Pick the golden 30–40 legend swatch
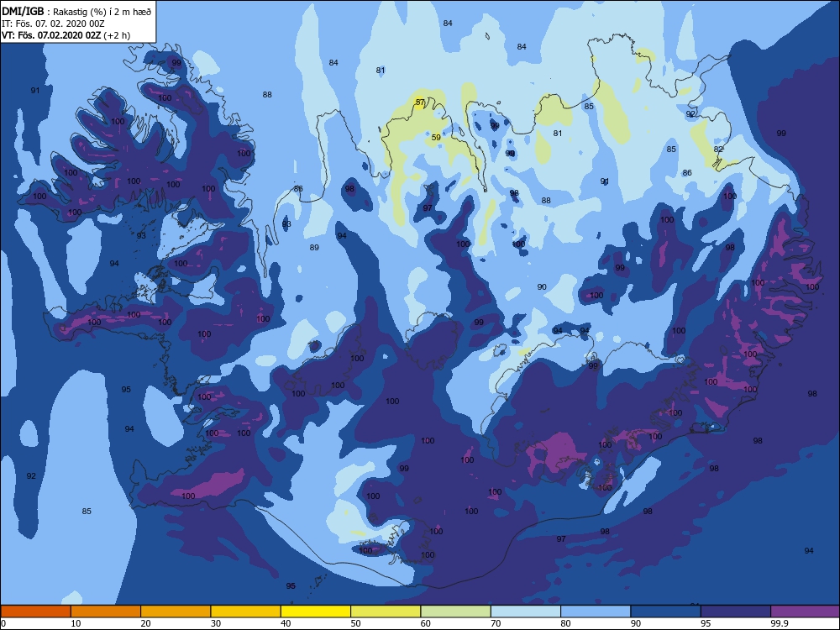The height and width of the screenshot is (630, 840). 246,612
